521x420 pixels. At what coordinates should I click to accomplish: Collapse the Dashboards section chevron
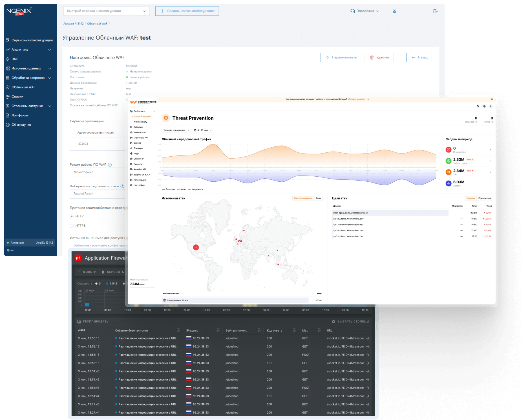[154, 111]
